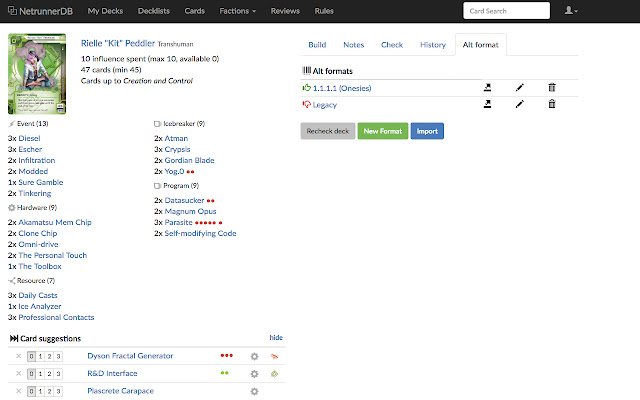The width and height of the screenshot is (640, 400).
Task: Click the Kit Peddler identity card image
Action: (x=37, y=74)
